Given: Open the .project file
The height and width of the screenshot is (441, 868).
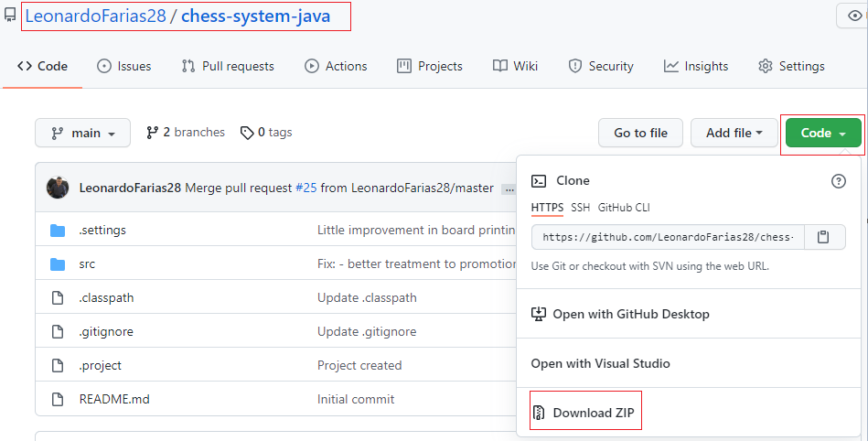Looking at the screenshot, I should [101, 365].
